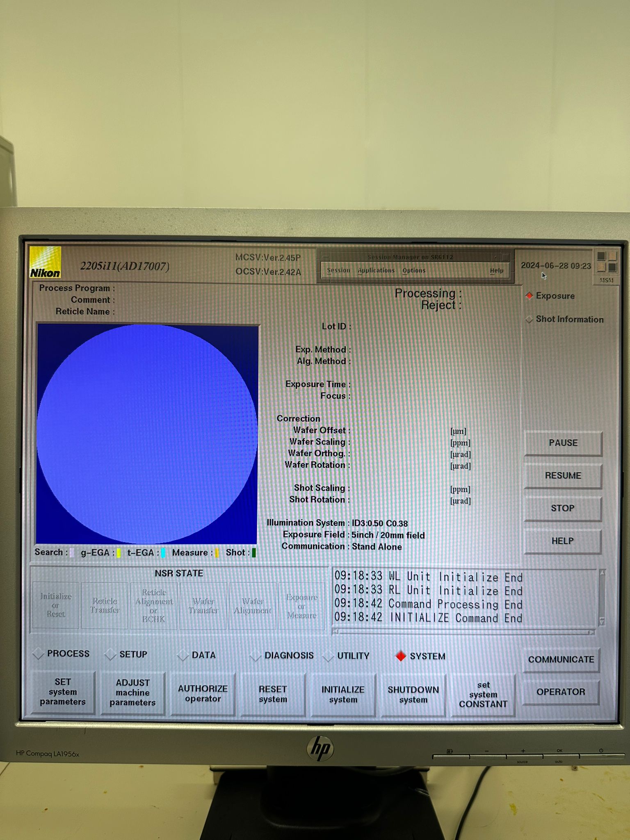Click the Nikon logo icon
The height and width of the screenshot is (840, 630).
[x=46, y=262]
